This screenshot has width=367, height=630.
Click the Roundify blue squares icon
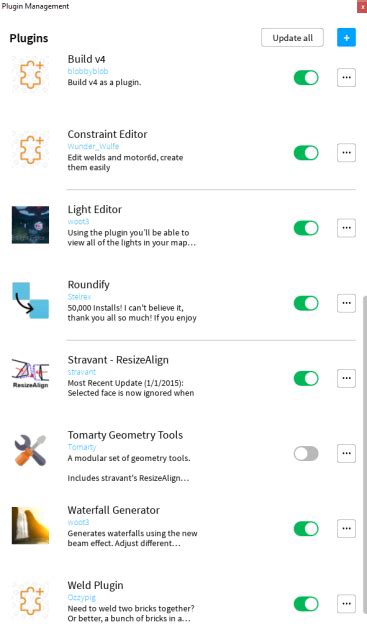(x=30, y=301)
